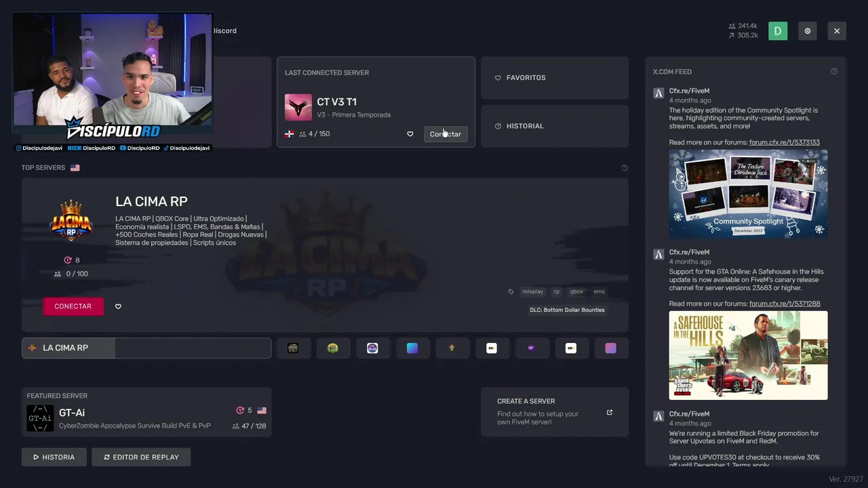Click the US flag beside Top Servers

click(75, 168)
